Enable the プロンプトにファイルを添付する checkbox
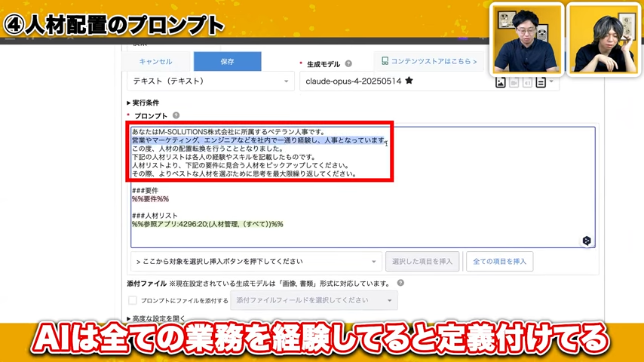644x362 pixels. tap(133, 300)
